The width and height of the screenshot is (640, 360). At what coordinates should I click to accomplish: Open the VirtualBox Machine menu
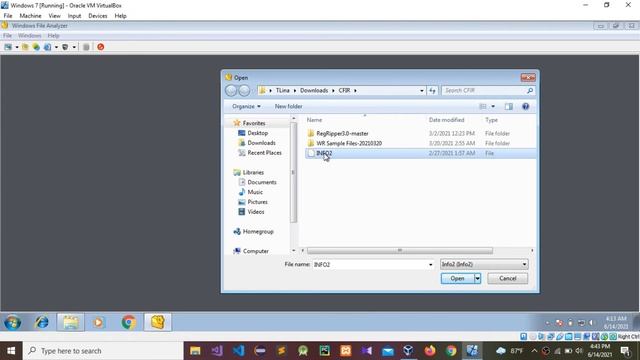(30, 16)
